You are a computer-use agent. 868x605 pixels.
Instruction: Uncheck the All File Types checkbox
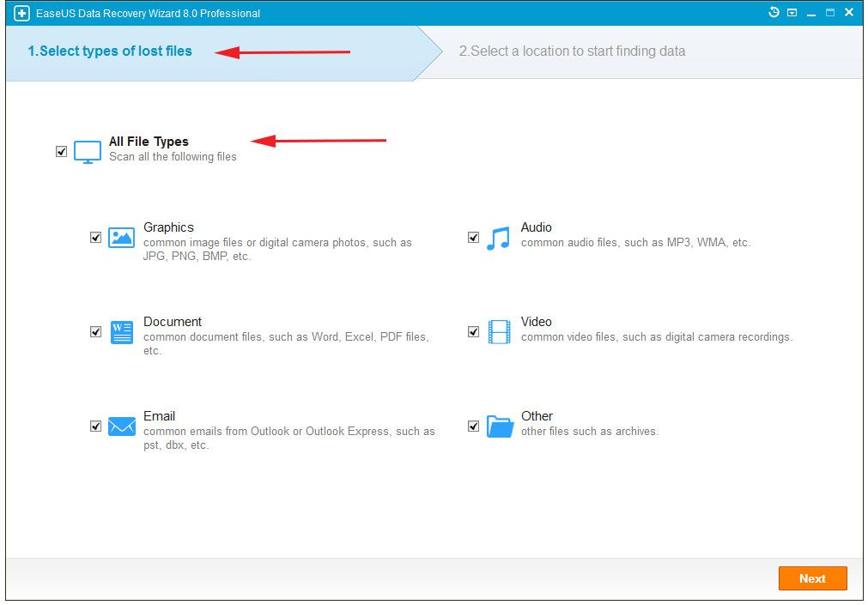click(x=61, y=152)
